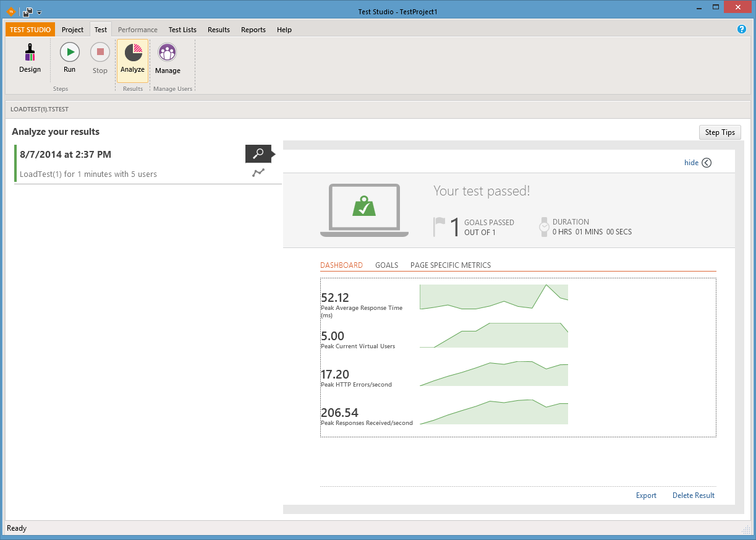
Task: Click the laptop test-passed illustration
Action: click(x=364, y=210)
